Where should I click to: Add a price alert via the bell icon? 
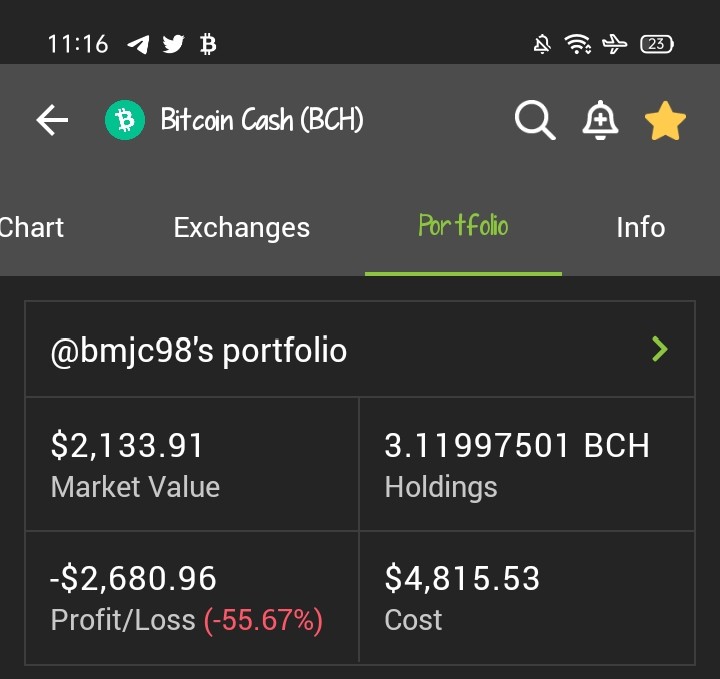point(600,120)
